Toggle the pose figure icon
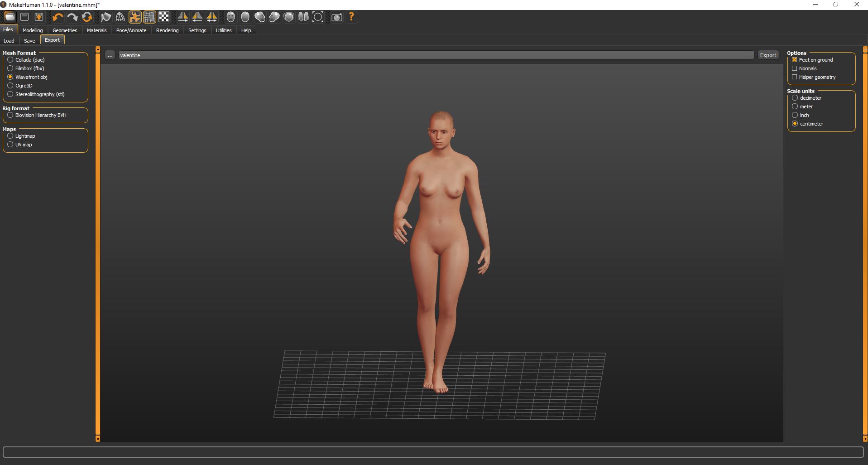Viewport: 868px width, 465px height. (135, 17)
